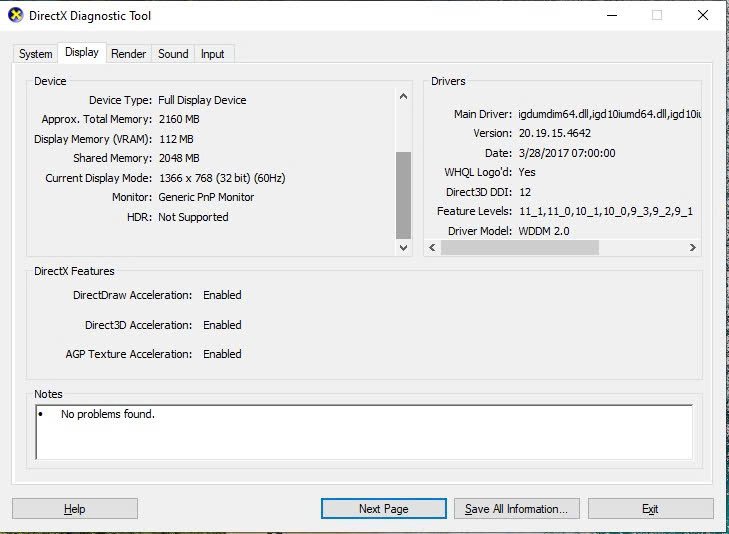This screenshot has width=729, height=534.
Task: Click the driver version '20.19.15.4642'
Action: 555,133
